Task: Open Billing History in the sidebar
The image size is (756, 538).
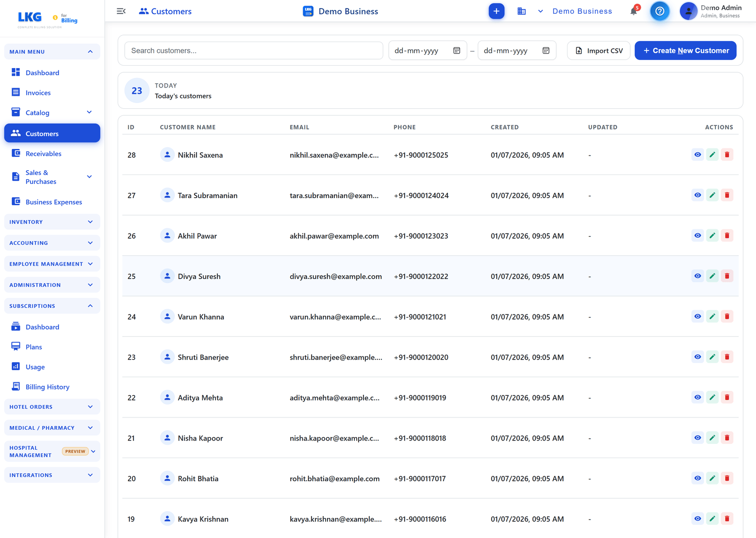Action: [x=52, y=387]
